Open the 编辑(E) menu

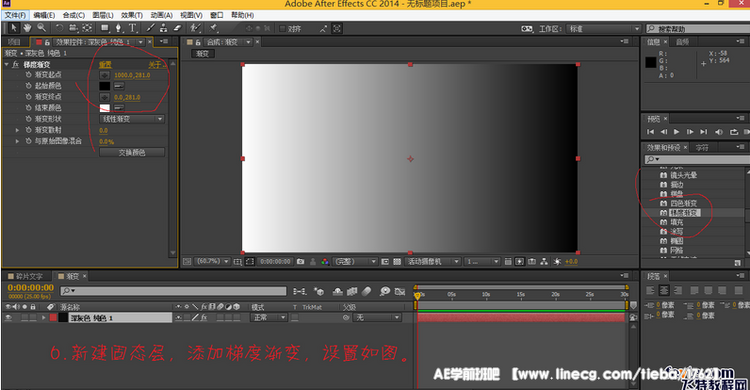[x=44, y=15]
